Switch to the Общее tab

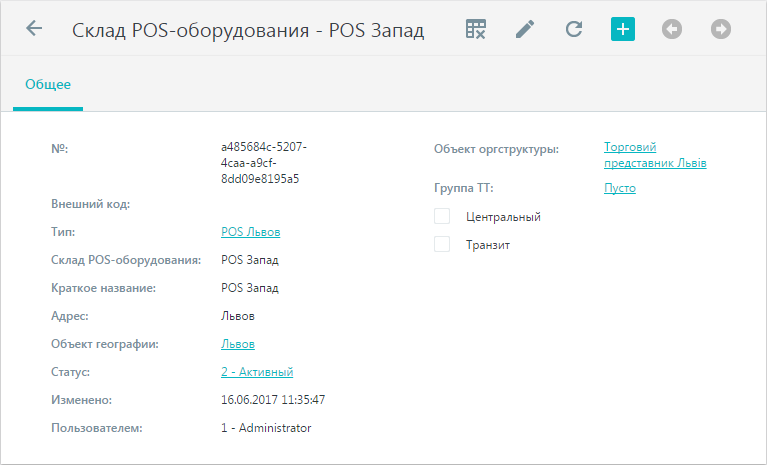coord(48,85)
